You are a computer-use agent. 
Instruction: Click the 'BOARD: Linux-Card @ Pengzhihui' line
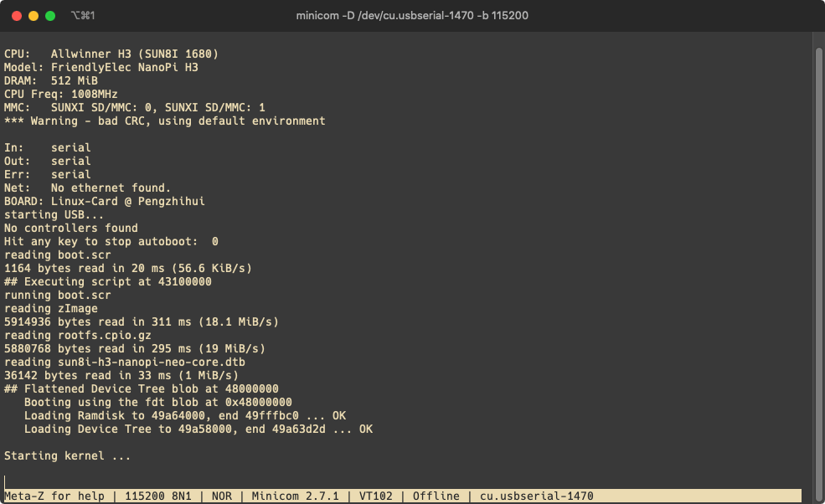tap(105, 202)
